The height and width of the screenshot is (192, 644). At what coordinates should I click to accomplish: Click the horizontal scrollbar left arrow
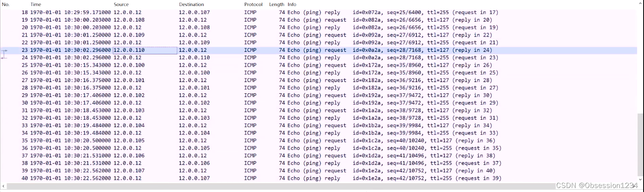(4, 186)
